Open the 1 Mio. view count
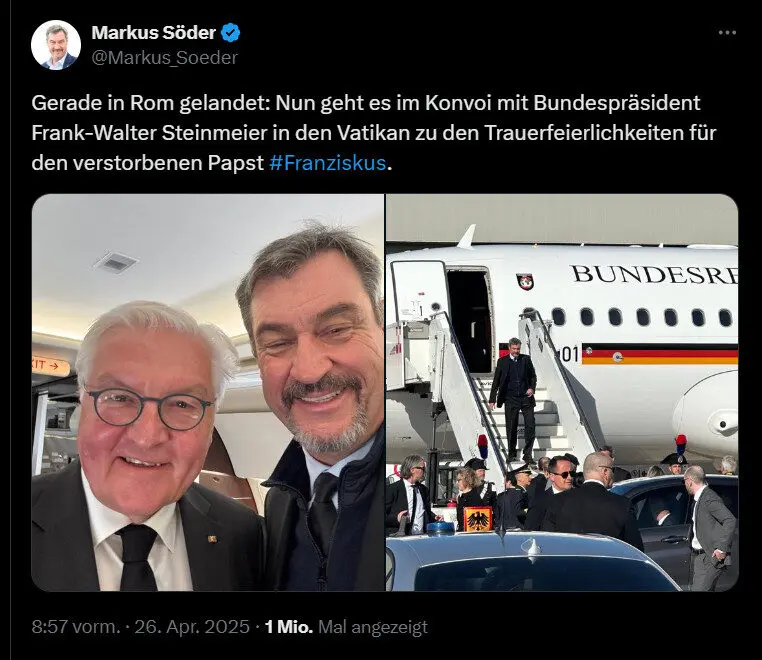 289,627
